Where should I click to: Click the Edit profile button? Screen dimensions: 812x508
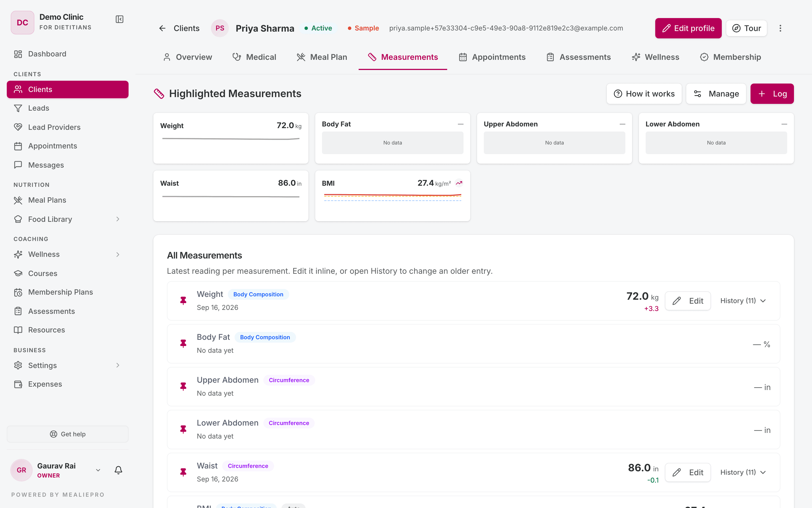(x=688, y=28)
